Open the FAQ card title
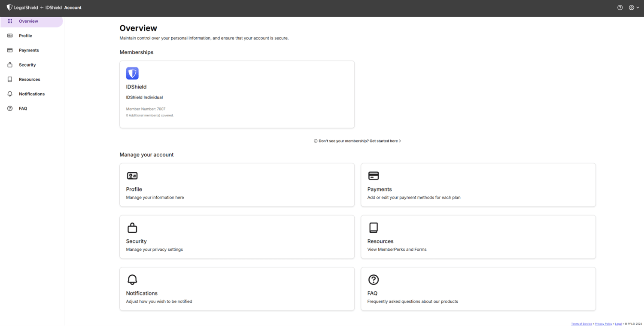 (x=372, y=293)
